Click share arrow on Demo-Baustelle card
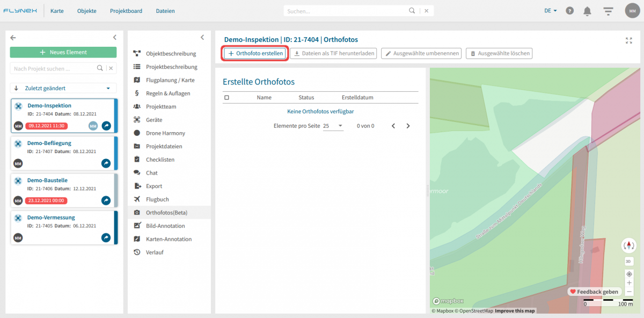Screen dimensions: 644x318 106,200
